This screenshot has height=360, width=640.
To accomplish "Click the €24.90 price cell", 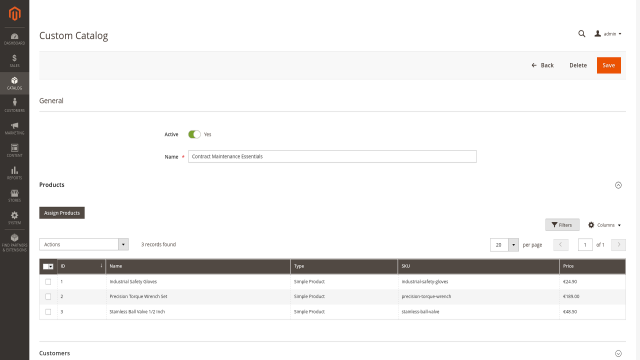I will pyautogui.click(x=570, y=282).
